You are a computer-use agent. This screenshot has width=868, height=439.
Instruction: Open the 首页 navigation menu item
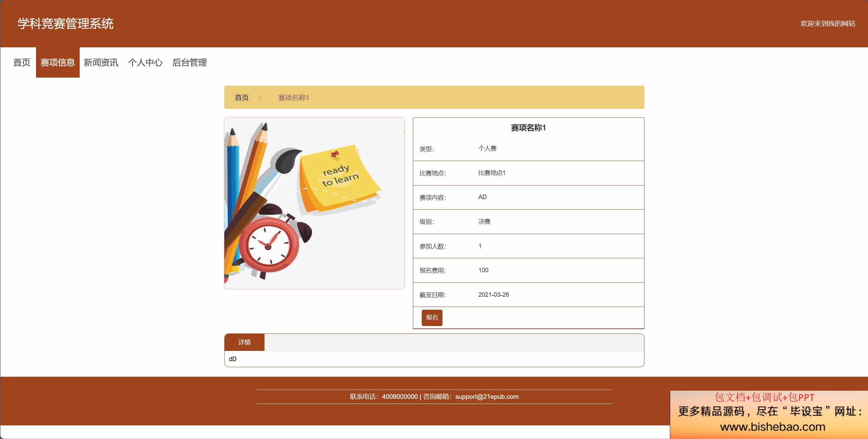[22, 63]
